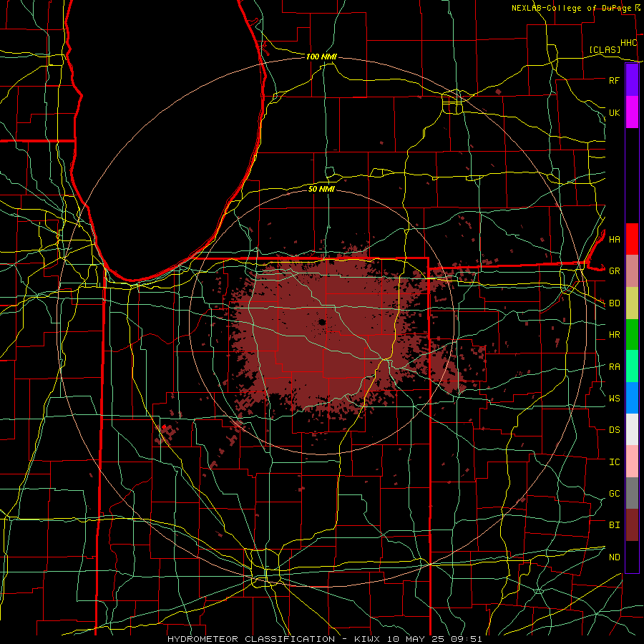Click the 'NEXLAB-College of DuPage' credit text
This screenshot has height=644, width=644.
point(572,8)
